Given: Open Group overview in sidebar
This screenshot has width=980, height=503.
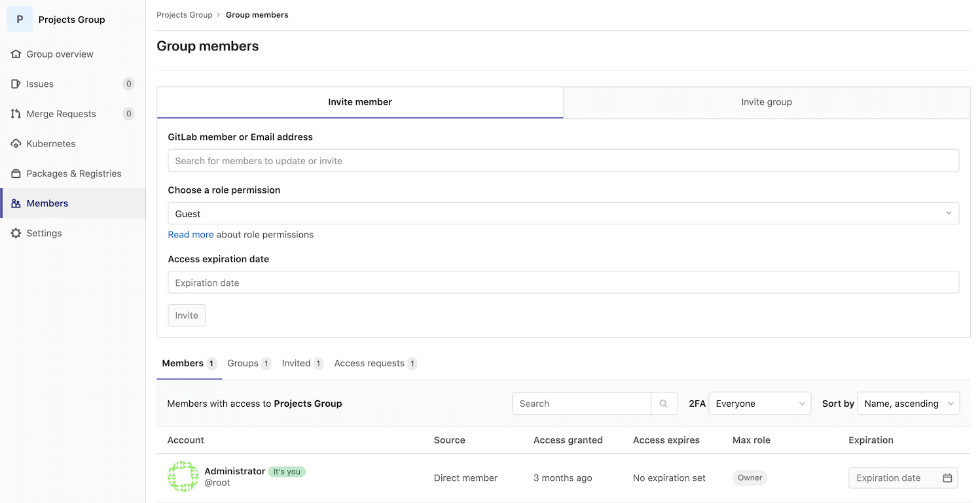Looking at the screenshot, I should click(73, 54).
